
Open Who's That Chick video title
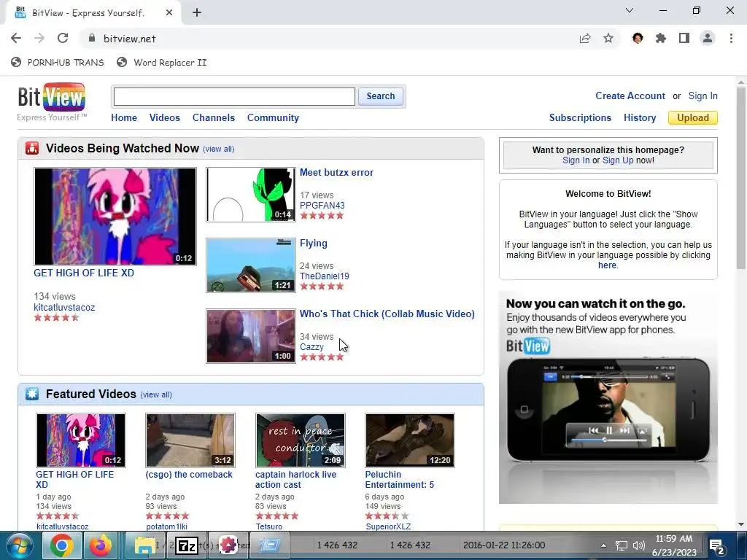click(387, 314)
